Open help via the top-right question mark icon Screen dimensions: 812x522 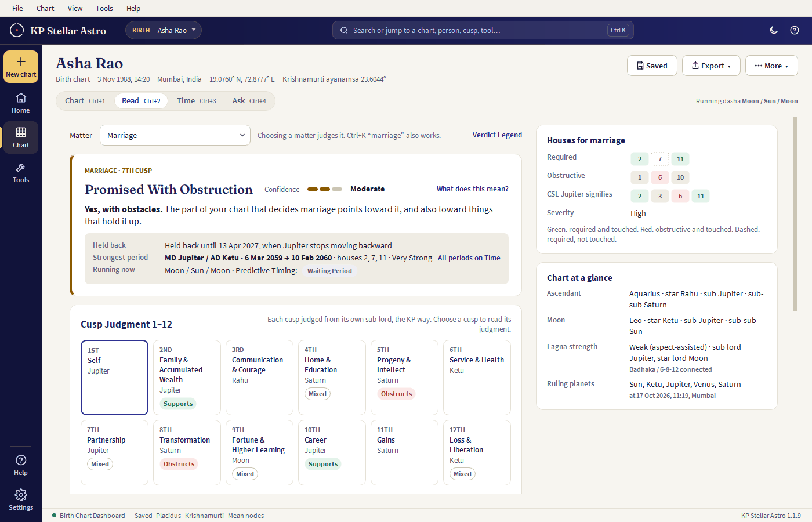pos(795,30)
